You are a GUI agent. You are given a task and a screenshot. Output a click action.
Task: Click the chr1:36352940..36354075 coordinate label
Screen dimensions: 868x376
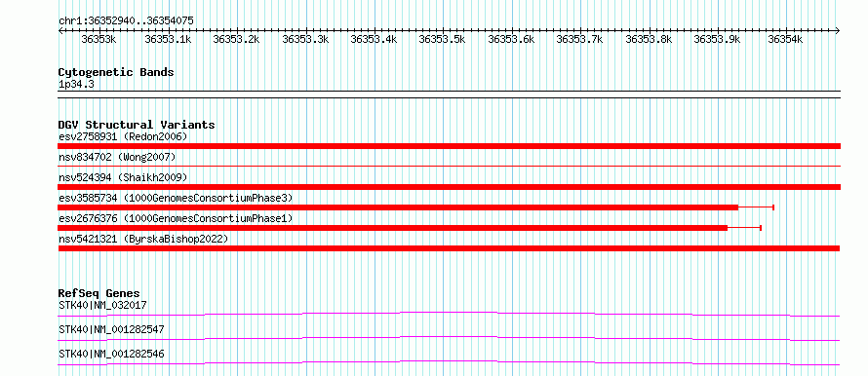coord(126,20)
